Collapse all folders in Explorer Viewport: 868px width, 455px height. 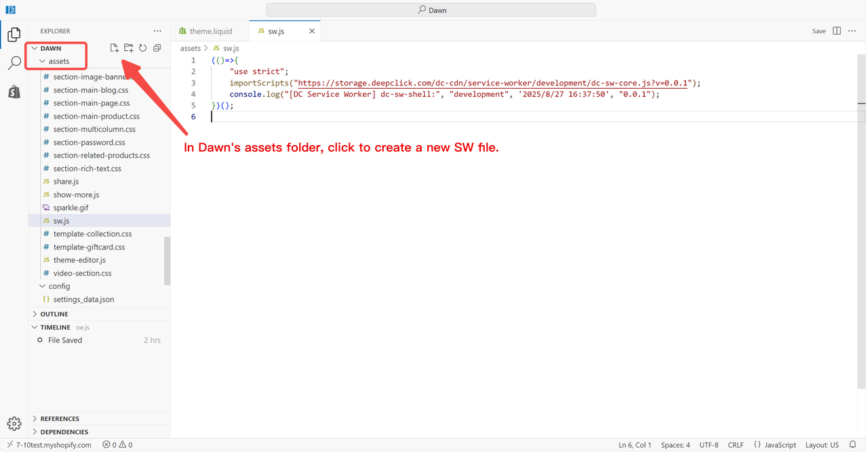[157, 48]
